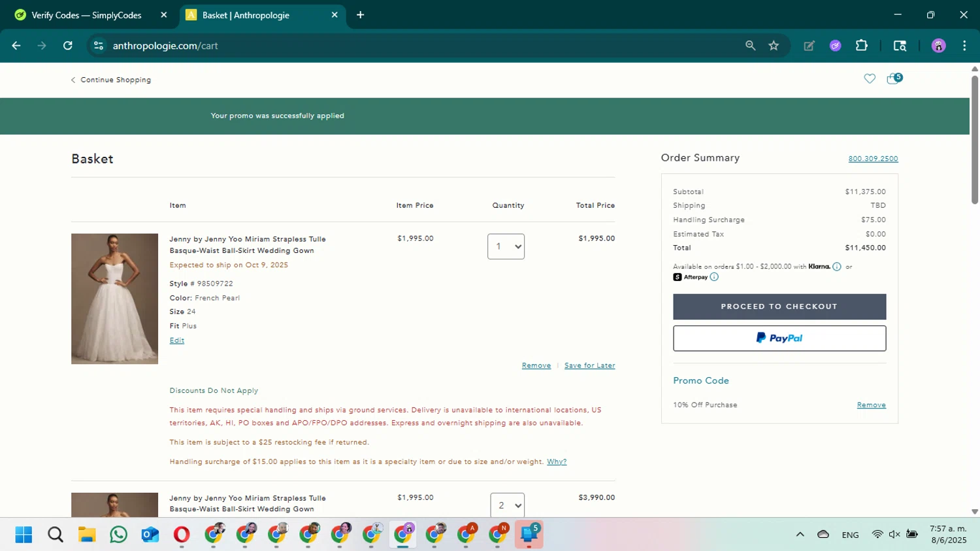Open quantity dropdown for second gown showing 2
Image resolution: width=980 pixels, height=551 pixels.
point(507,505)
